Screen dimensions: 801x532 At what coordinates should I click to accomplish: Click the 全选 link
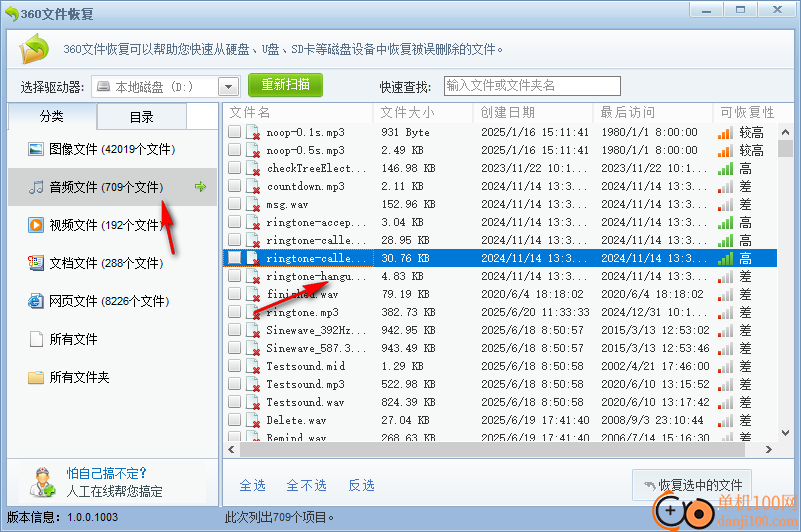(x=252, y=485)
